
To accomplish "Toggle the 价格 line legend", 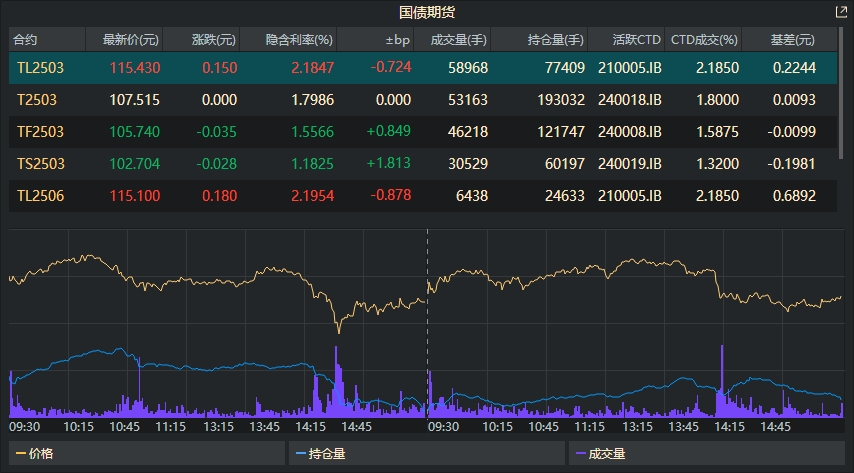I will coord(35,453).
